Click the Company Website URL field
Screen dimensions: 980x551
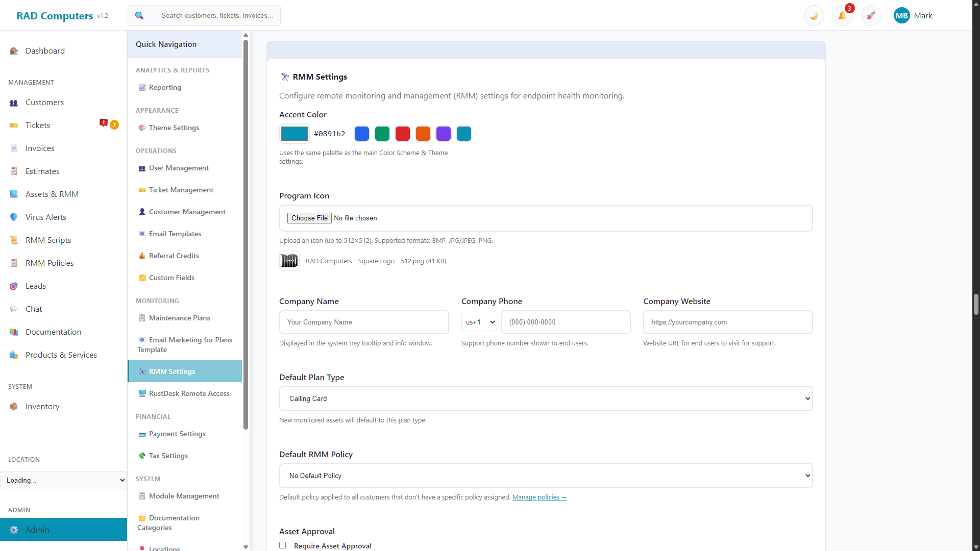click(x=728, y=322)
